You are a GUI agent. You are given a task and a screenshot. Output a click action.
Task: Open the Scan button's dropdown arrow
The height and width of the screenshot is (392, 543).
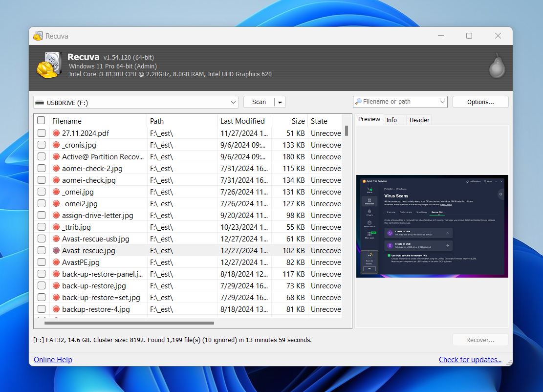click(280, 102)
